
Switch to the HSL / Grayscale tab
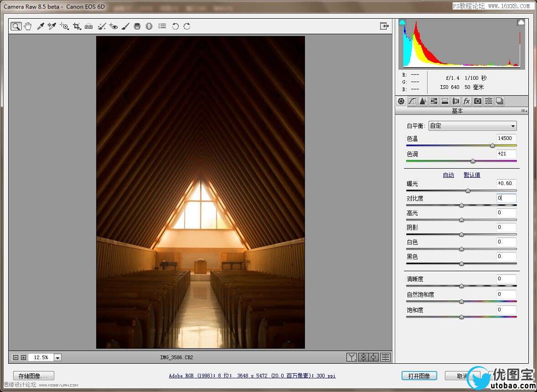coord(434,101)
